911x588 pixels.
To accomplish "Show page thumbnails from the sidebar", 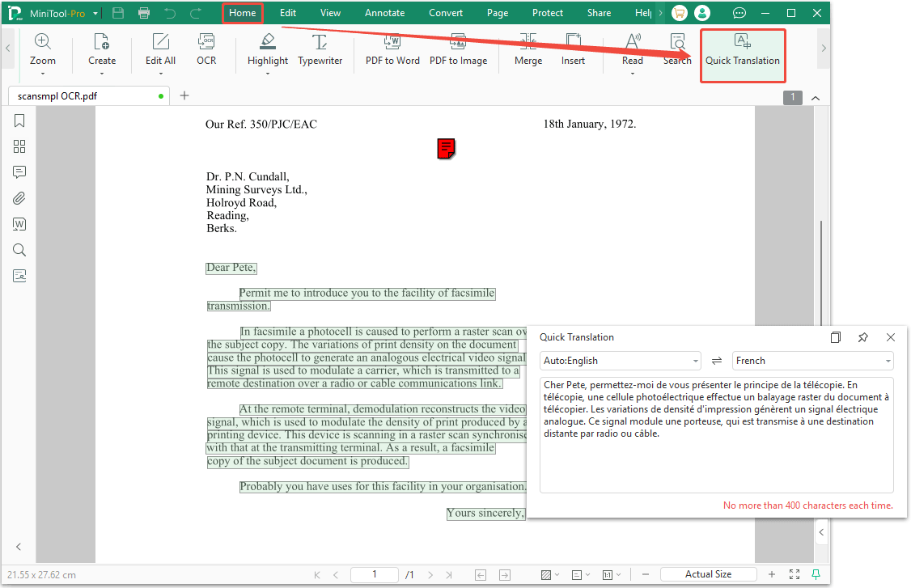I will (x=19, y=146).
